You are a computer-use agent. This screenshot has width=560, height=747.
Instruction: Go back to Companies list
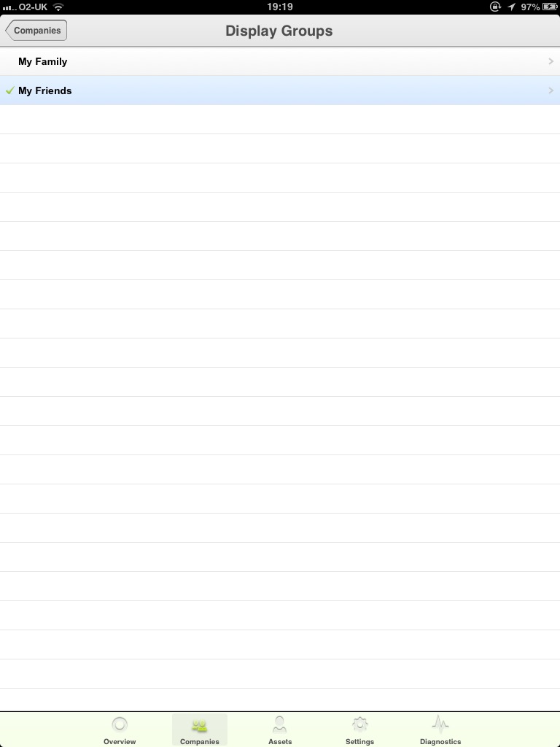pyautogui.click(x=36, y=31)
